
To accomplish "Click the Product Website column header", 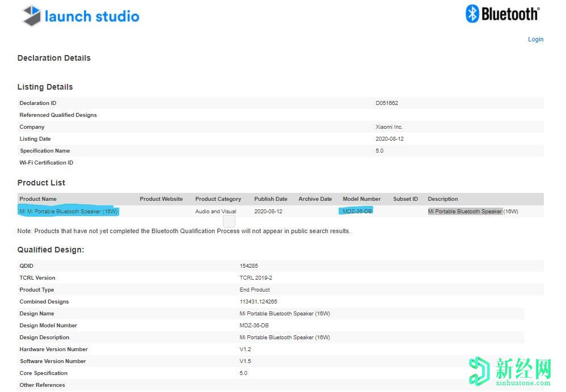I will [x=161, y=199].
